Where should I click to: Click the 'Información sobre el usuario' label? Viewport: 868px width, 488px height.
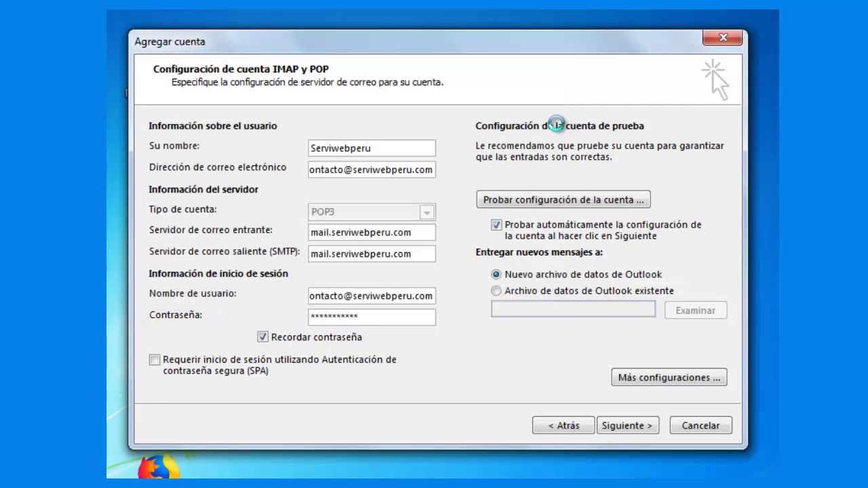[213, 126]
